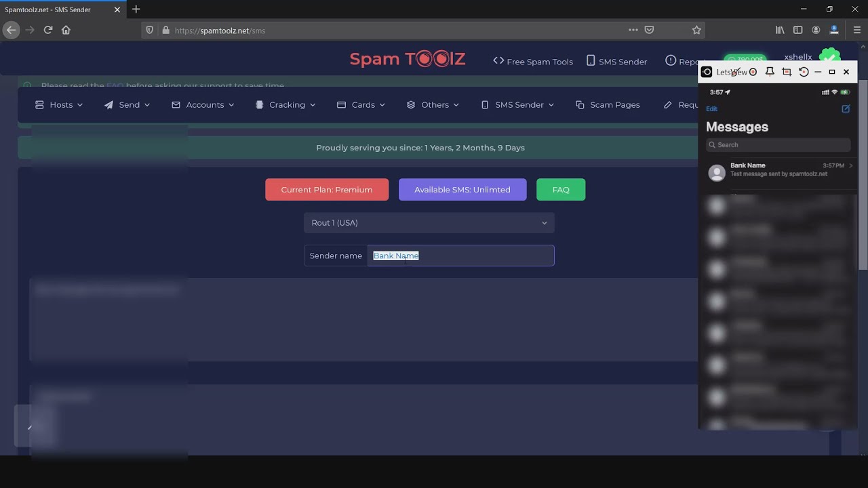Screen dimensions: 868x488
Task: Open the browser home page icon
Action: 66,30
